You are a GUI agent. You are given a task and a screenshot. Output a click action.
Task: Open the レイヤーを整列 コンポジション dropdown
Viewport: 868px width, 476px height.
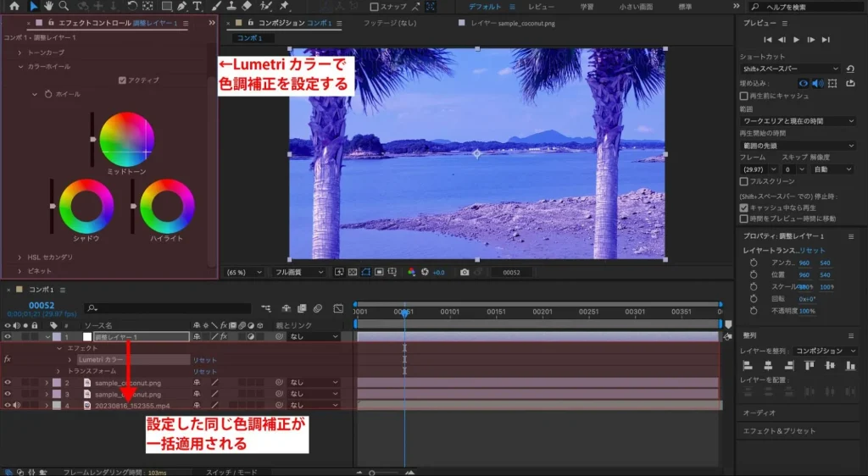pos(826,351)
